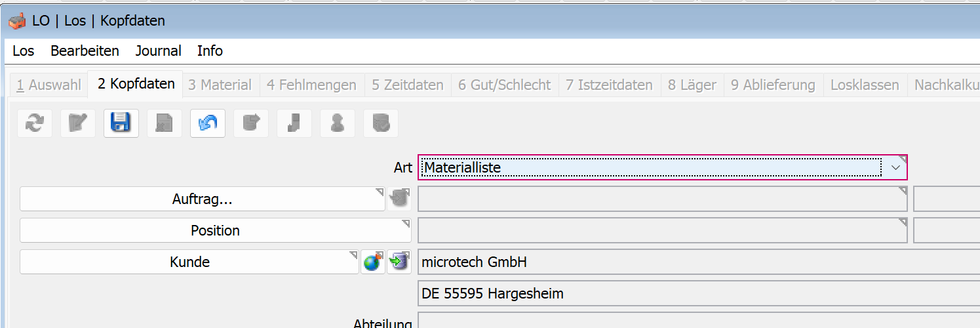Image resolution: width=980 pixels, height=328 pixels.
Task: Open the Bearbeiten menu
Action: (85, 51)
